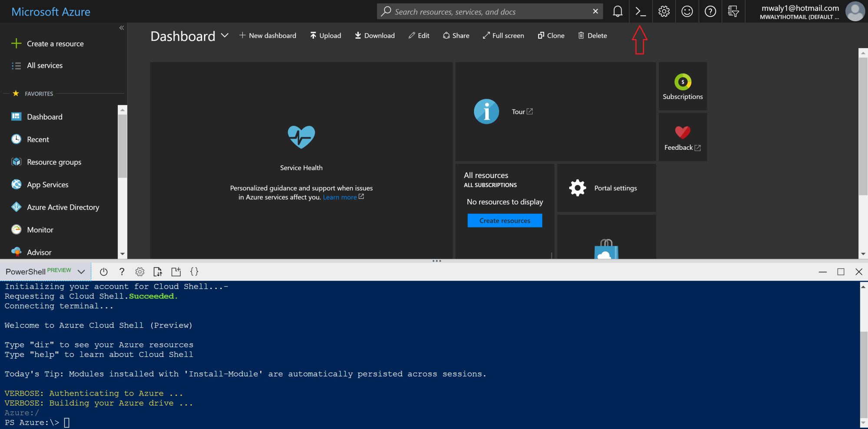This screenshot has height=429, width=868.
Task: Open the Notifications bell icon
Action: pyautogui.click(x=617, y=11)
